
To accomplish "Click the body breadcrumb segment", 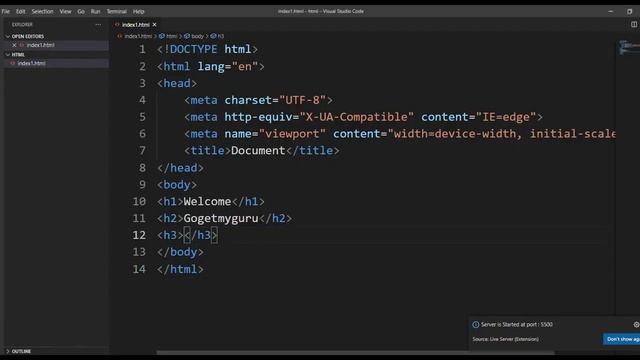I will [197, 36].
